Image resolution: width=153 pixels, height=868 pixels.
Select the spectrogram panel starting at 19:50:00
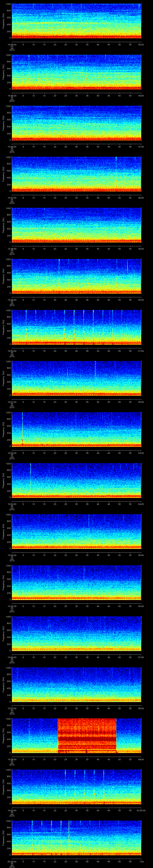coord(77,327)
